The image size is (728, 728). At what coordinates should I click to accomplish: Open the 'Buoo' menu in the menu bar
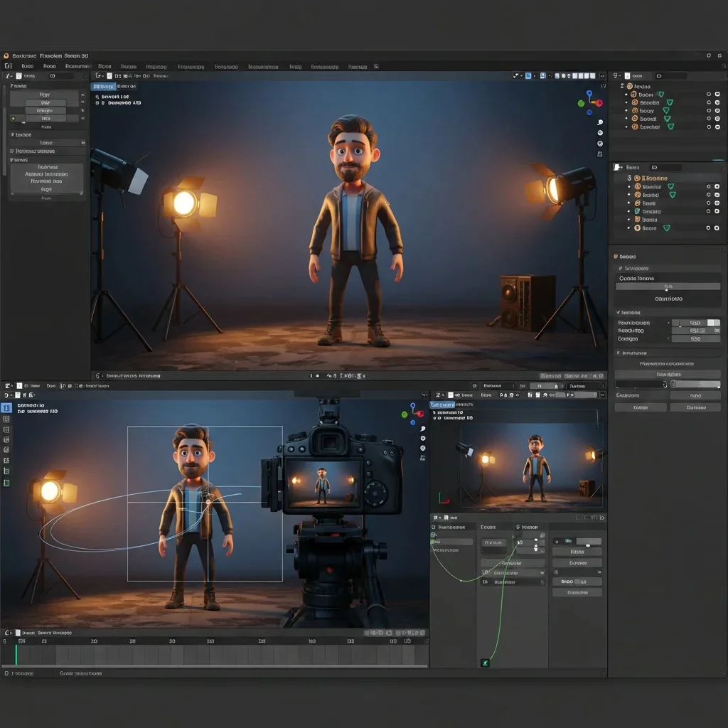point(28,66)
